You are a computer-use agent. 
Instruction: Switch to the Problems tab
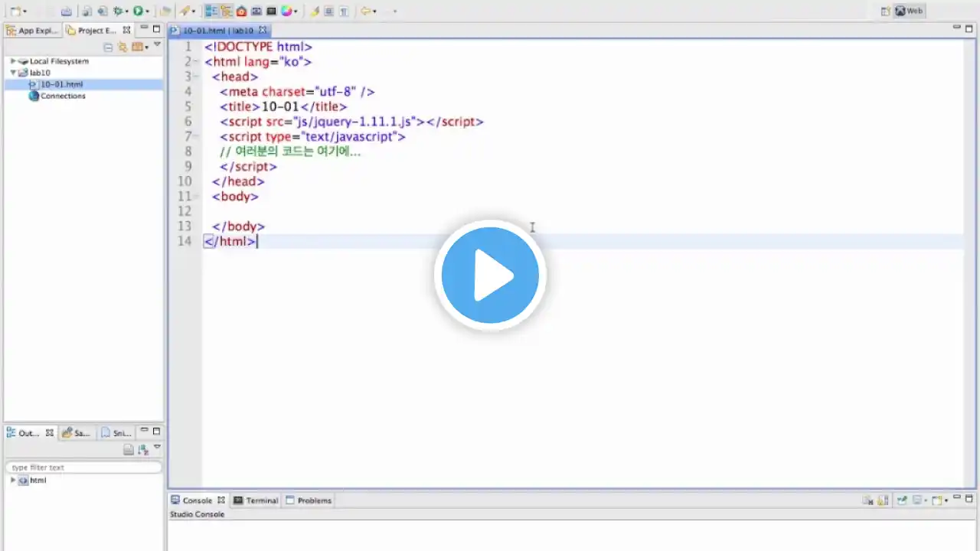(309, 500)
